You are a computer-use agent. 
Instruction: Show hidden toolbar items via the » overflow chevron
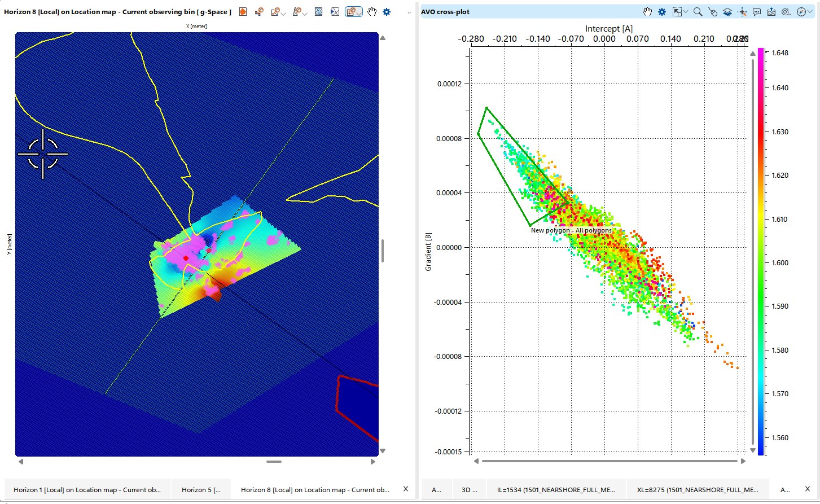click(409, 12)
